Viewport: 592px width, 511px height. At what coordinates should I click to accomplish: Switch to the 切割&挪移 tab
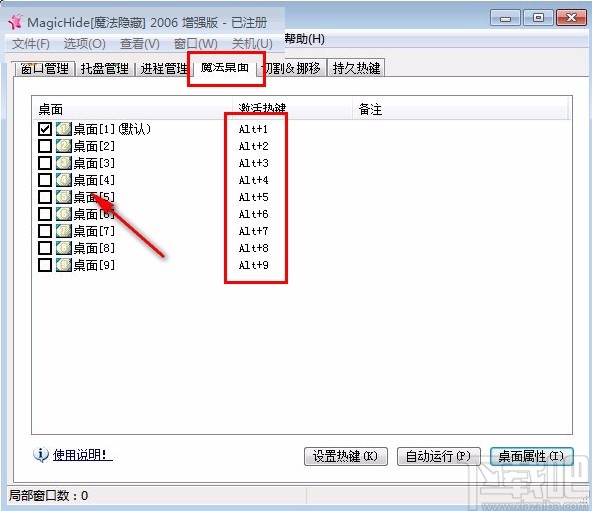pos(292,68)
